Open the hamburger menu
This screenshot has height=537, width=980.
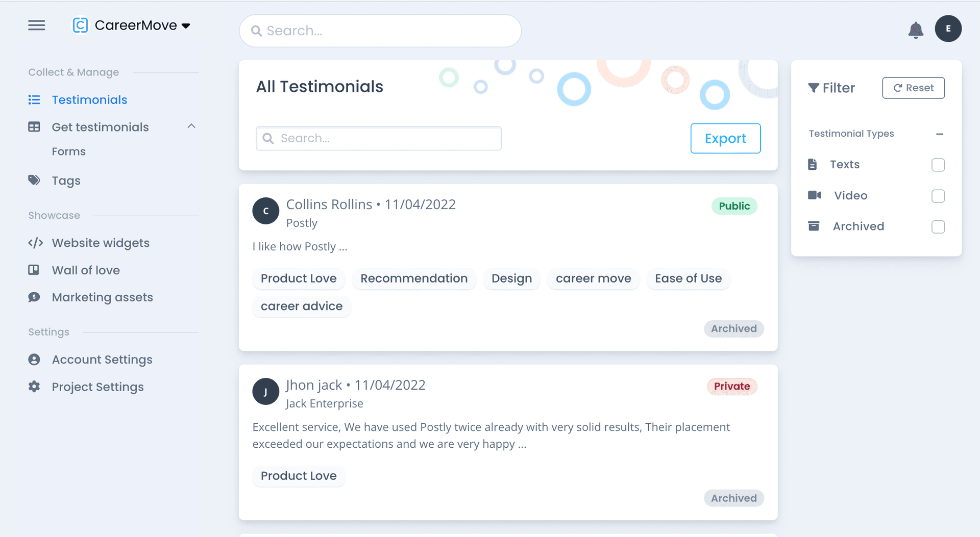36,25
